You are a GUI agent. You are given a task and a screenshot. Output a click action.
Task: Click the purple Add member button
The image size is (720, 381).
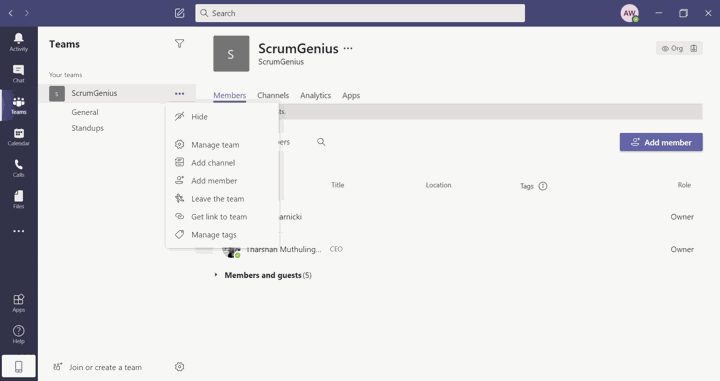pos(661,142)
